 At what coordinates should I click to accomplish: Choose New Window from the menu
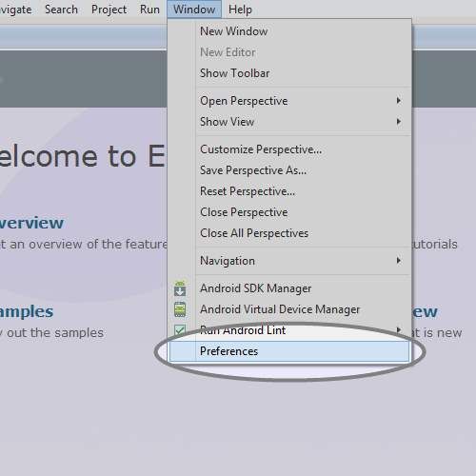pyautogui.click(x=289, y=31)
